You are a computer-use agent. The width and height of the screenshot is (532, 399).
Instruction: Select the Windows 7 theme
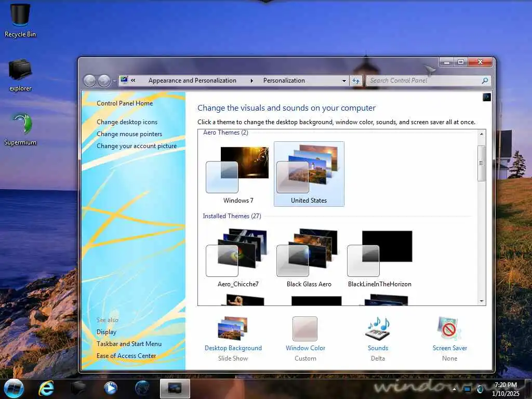(x=238, y=175)
